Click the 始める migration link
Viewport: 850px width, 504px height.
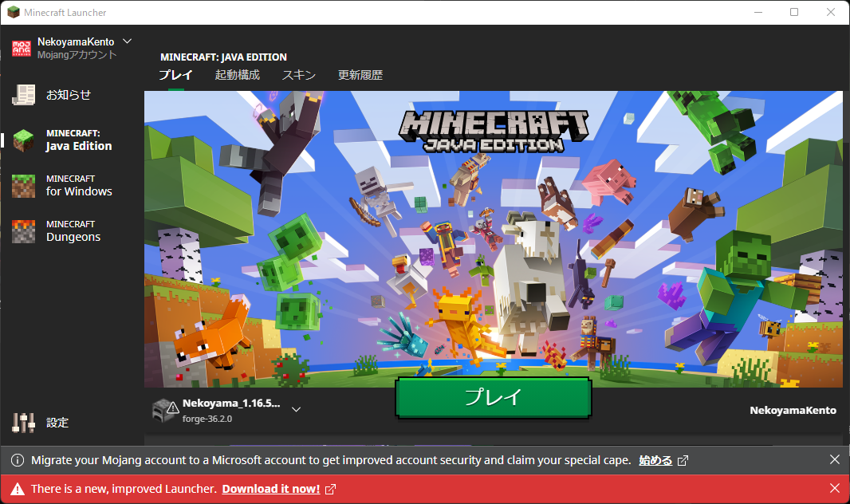click(x=655, y=461)
